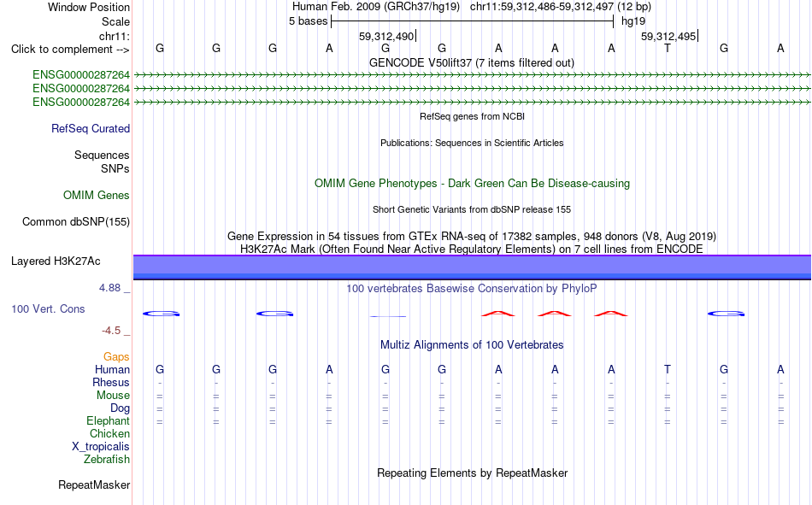Screen dimensions: 812x505
Task: Click 'Short Genetic Variants from dbSNP release 155'
Action: point(472,209)
